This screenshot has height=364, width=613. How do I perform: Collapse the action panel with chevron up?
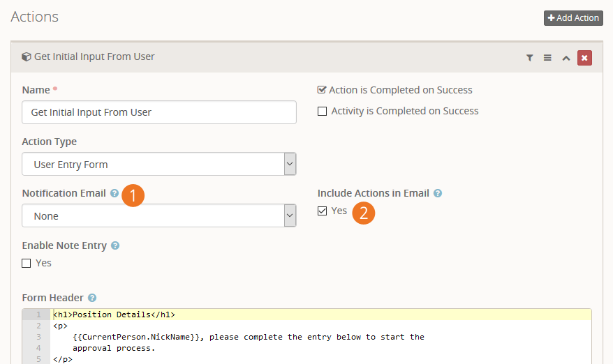566,58
